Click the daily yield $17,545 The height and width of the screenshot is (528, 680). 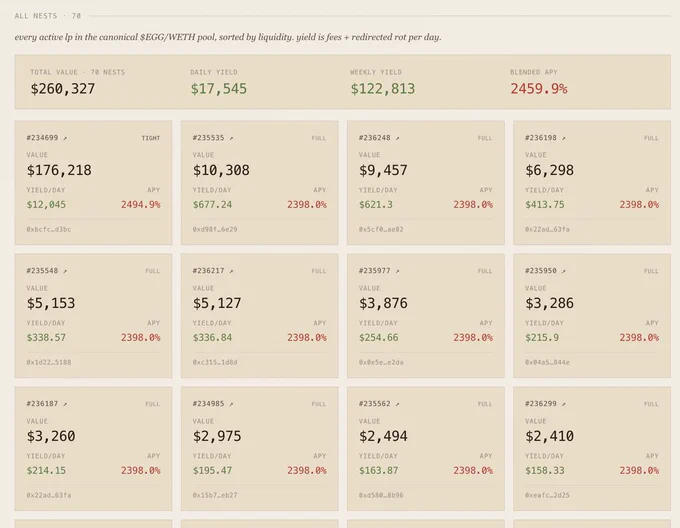[x=219, y=89]
